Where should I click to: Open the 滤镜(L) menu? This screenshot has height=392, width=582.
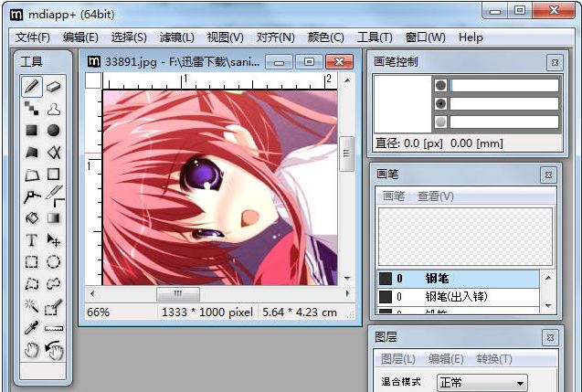pos(177,37)
